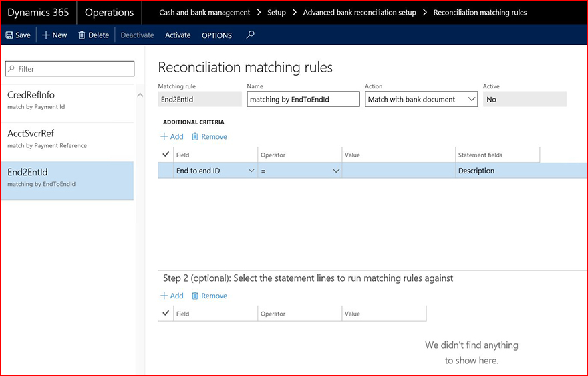Select End2EntId rule in the list
Screen dimensions: 588x376
pyautogui.click(x=67, y=181)
